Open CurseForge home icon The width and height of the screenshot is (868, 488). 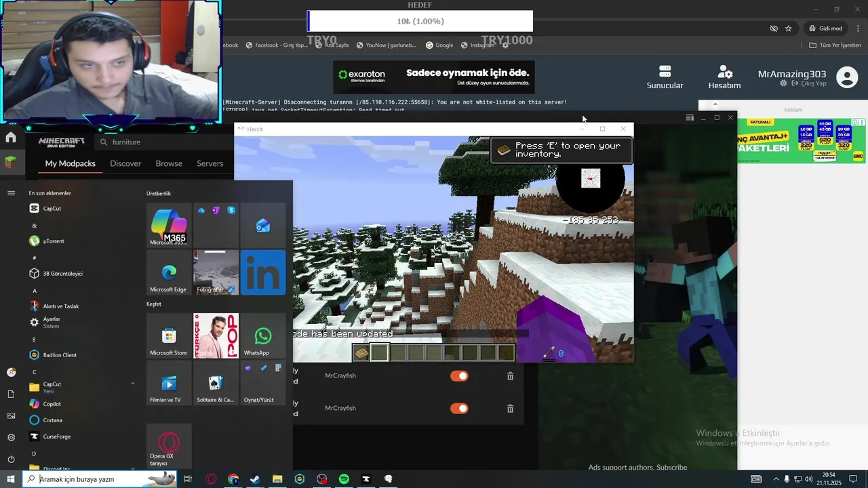11,138
